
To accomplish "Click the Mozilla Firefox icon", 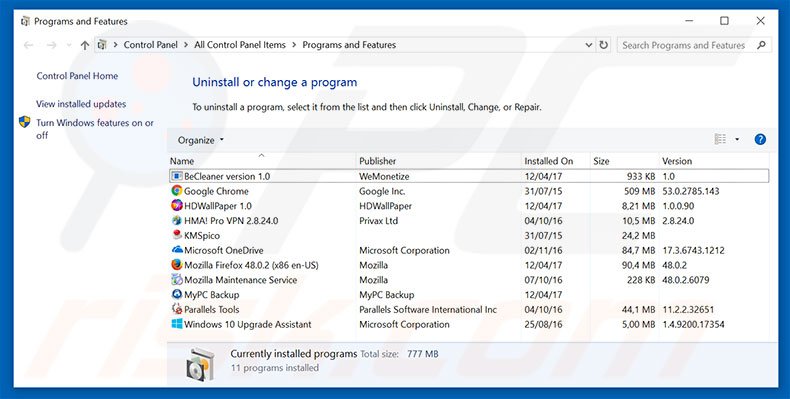I will [177, 265].
